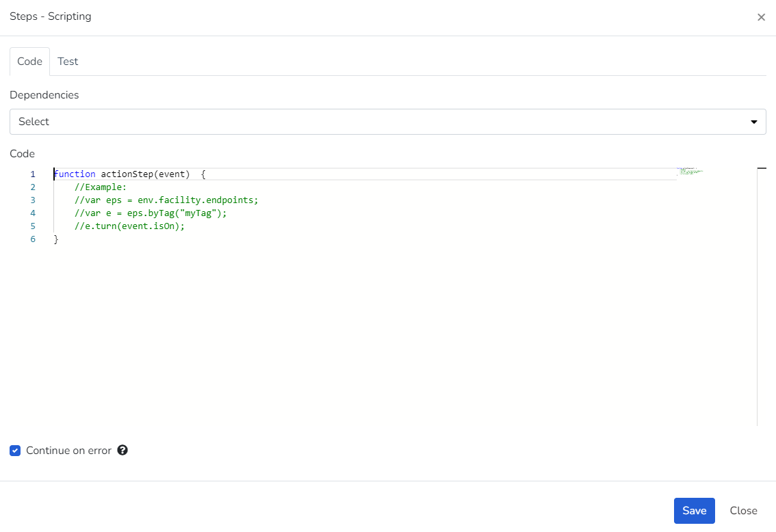Place cursor on the 'actionStep' function name

click(127, 174)
